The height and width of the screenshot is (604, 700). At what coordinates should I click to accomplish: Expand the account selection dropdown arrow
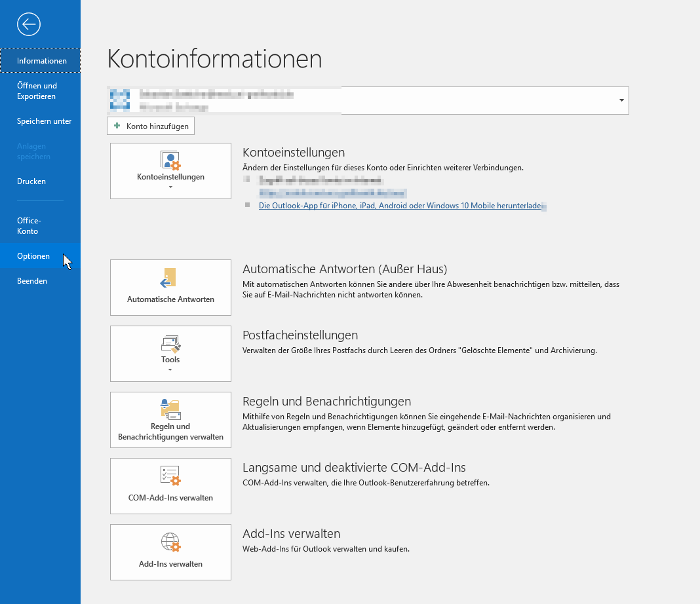pos(621,100)
